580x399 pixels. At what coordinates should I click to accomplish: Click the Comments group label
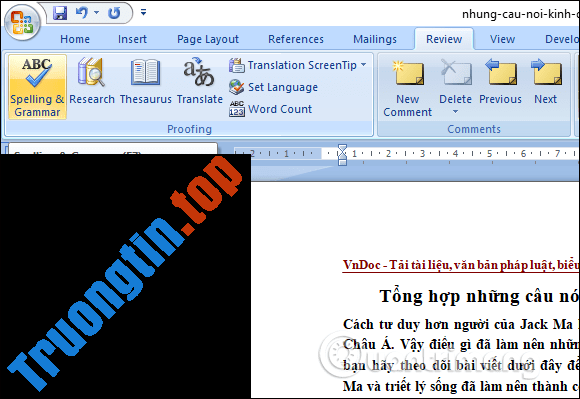[x=474, y=129]
